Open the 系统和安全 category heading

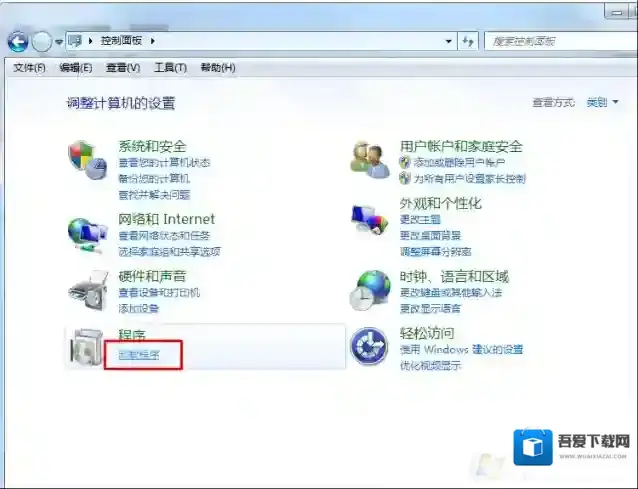152,146
